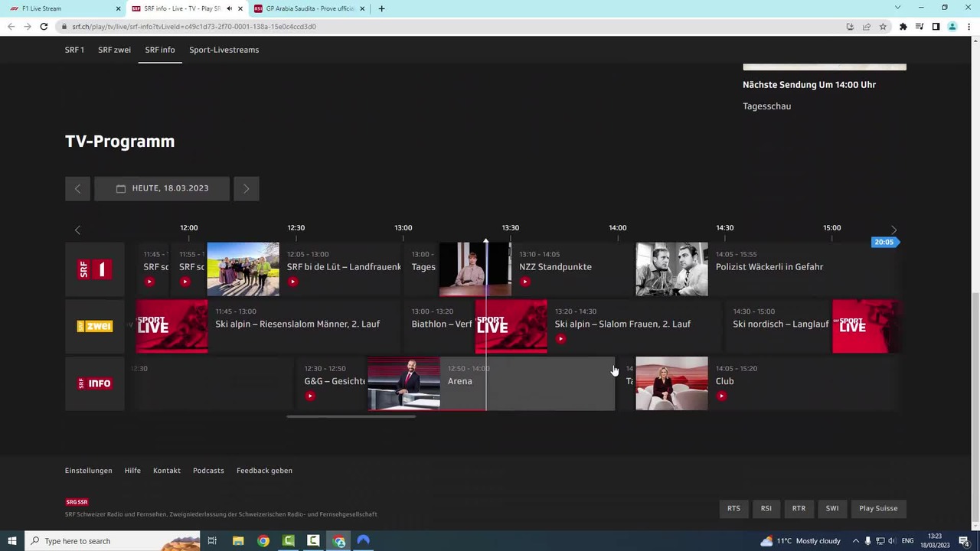Switch to Sport-Livestreams tab
Viewport: 980px width, 551px height.
coord(224,50)
